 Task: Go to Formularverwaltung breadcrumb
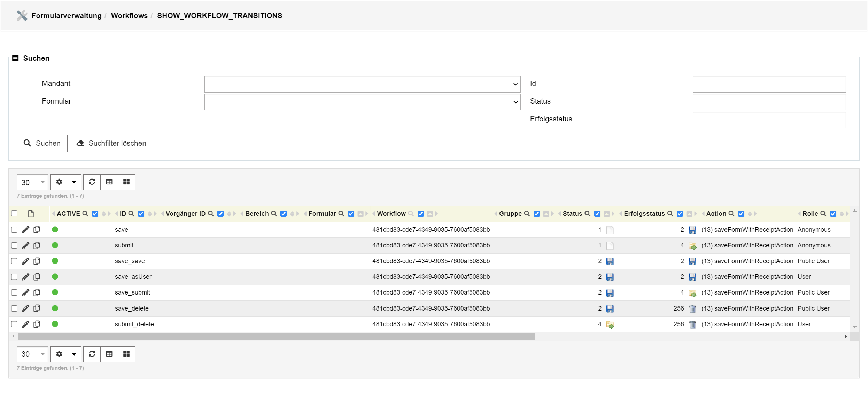coord(66,15)
